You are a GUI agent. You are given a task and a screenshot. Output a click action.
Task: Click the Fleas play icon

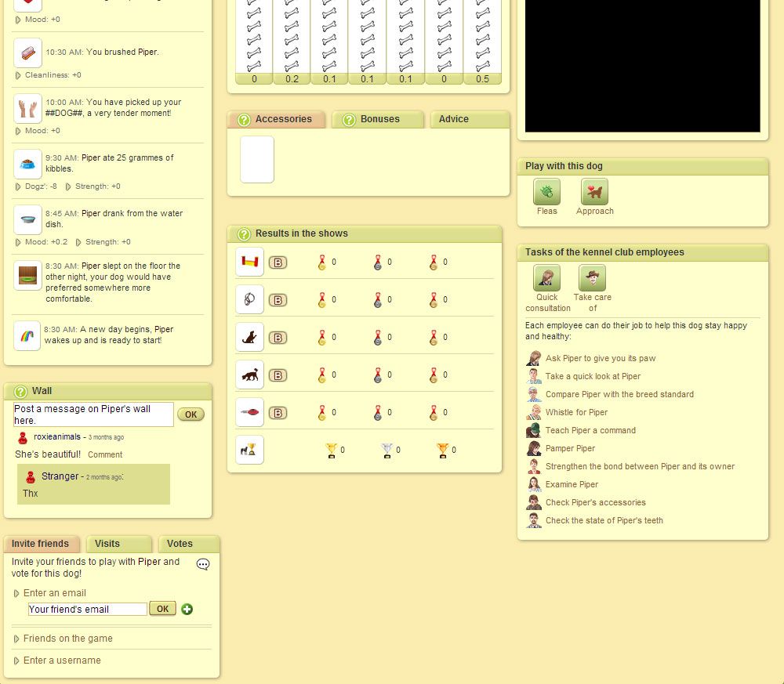[x=546, y=191]
